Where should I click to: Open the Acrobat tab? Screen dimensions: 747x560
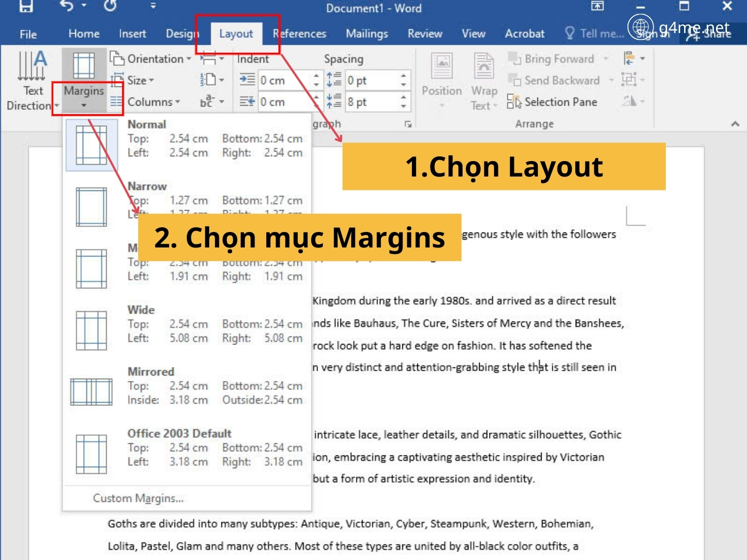pos(525,34)
